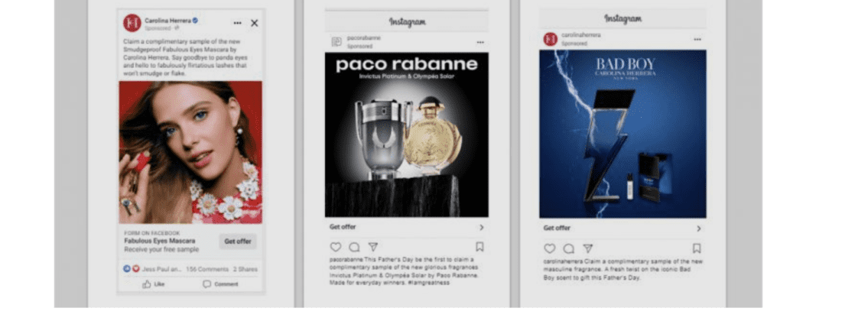The width and height of the screenshot is (868, 321).
Task: Open the three-dot menu on Facebook ad
Action: pos(238,23)
